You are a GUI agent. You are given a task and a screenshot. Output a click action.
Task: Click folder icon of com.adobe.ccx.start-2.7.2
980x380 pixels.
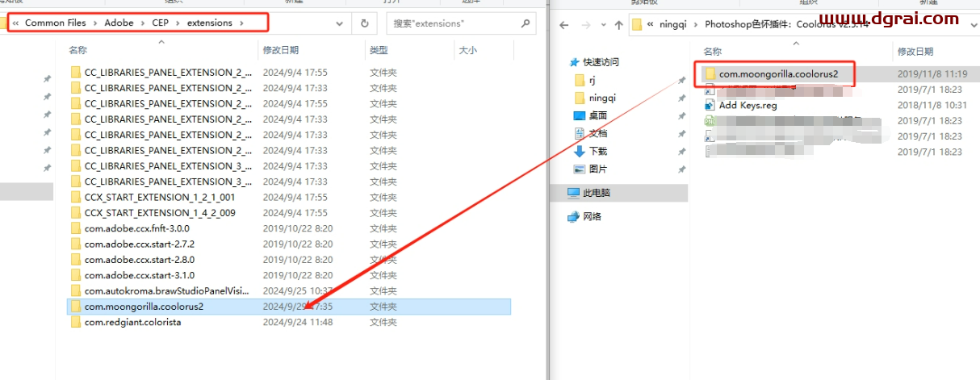[x=76, y=244]
